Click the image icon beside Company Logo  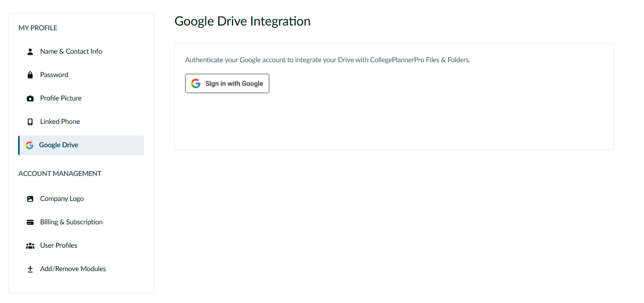tap(30, 199)
